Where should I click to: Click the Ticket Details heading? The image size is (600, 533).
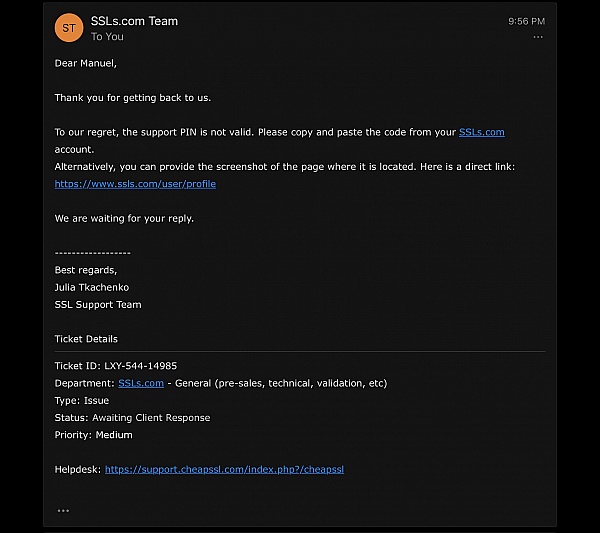pos(86,339)
